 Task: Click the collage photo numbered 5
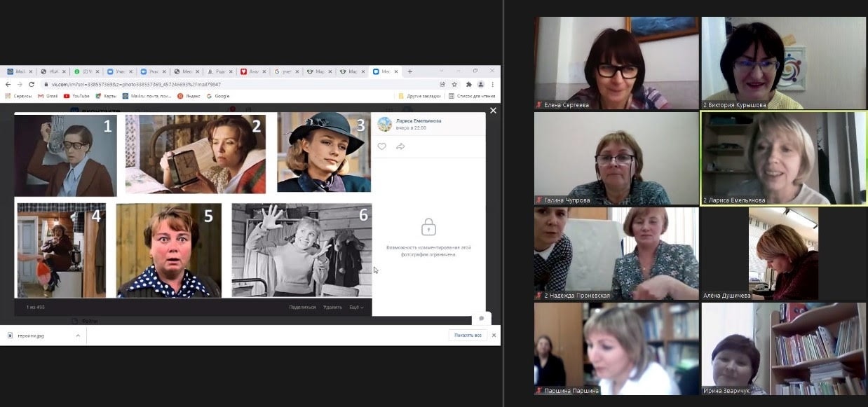click(169, 250)
